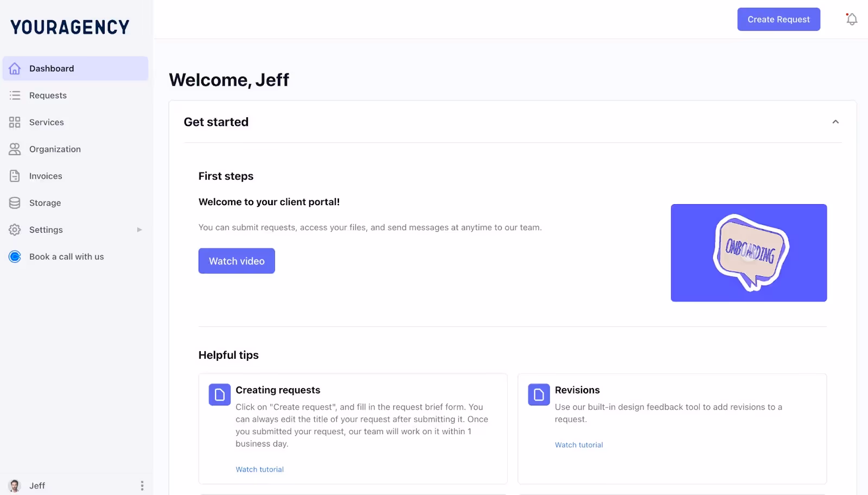868x495 pixels.
Task: Click the Storage database icon
Action: pos(15,203)
